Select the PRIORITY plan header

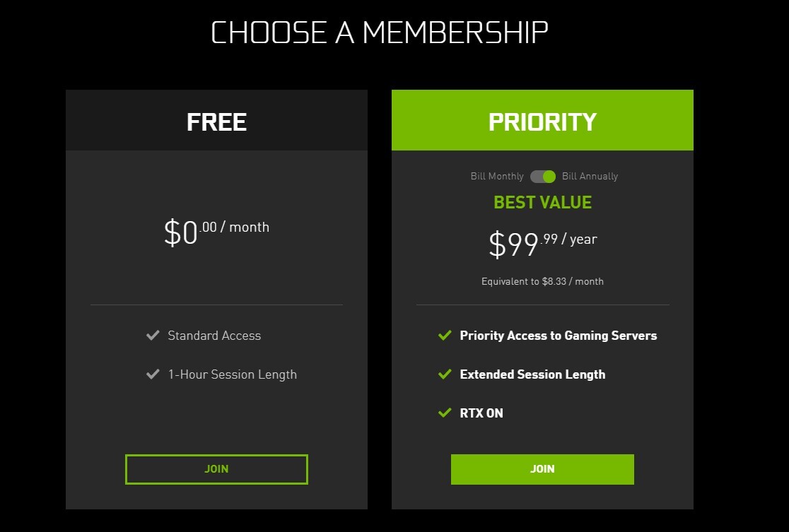[x=542, y=121]
